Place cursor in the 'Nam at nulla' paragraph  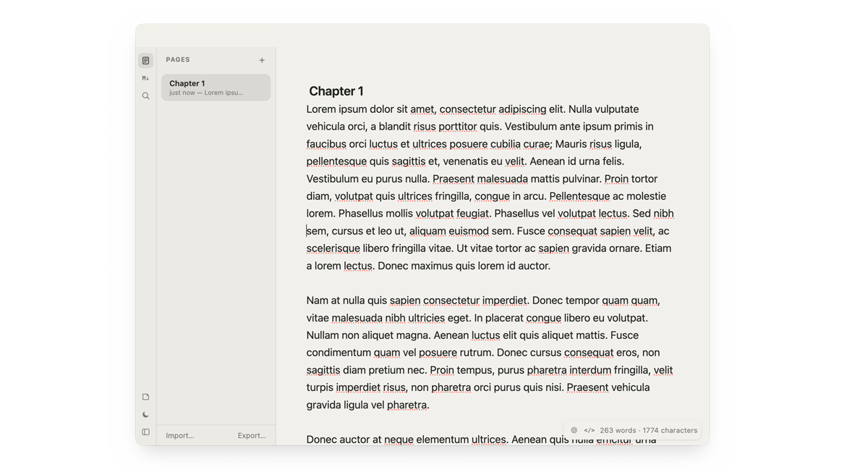(490, 353)
